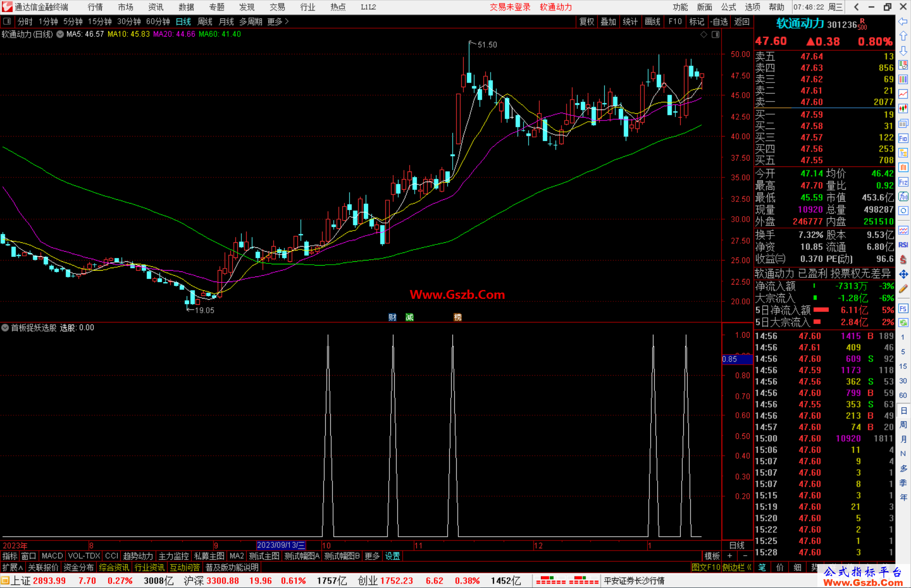Click the FS icon in right sidebar
911x588 pixels.
coord(903,309)
